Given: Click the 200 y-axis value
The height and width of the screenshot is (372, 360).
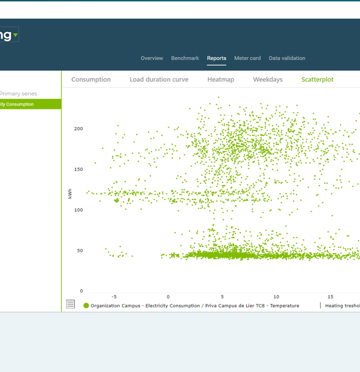Looking at the screenshot, I should [x=78, y=129].
